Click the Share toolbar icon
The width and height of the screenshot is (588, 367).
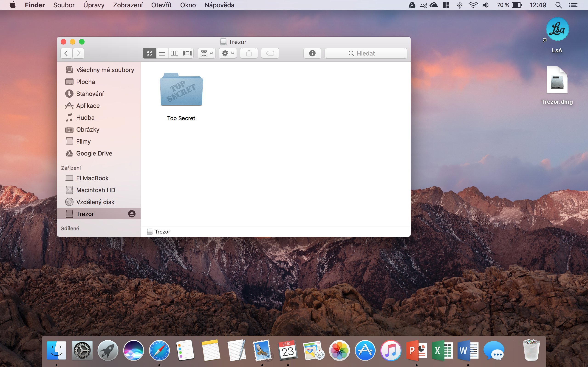pos(249,53)
